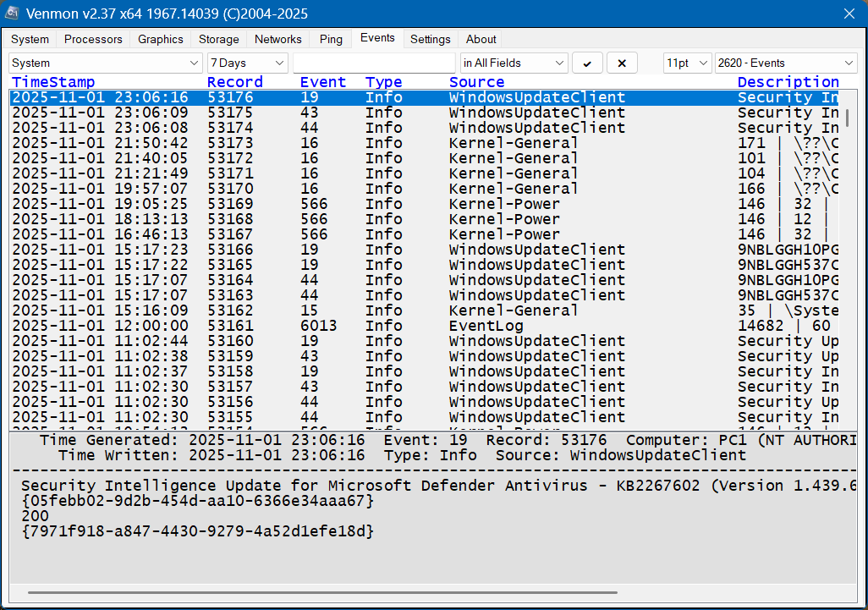Screen dimensions: 868x610
Task: Click the Venmon app icon in title bar
Action: tap(12, 14)
